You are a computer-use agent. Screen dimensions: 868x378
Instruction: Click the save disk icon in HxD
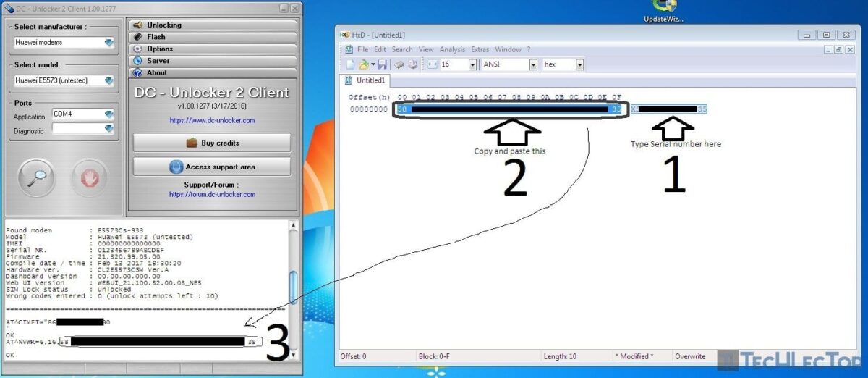pos(383,64)
